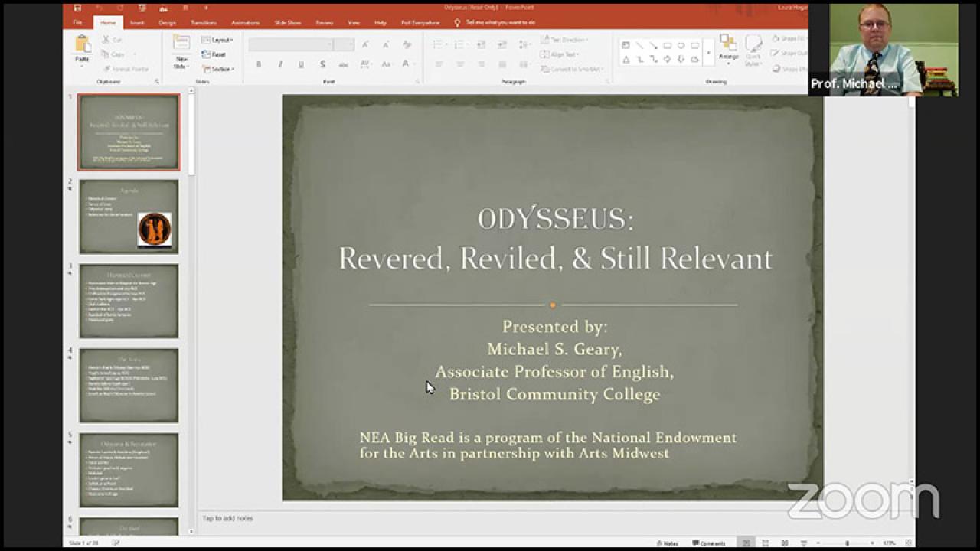The width and height of the screenshot is (980, 551).
Task: Click the Redo icon in the quick access toolbar
Action: 120,8
